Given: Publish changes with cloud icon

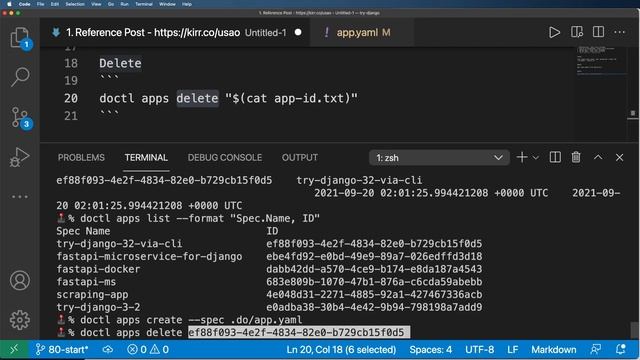Looking at the screenshot, I should pyautogui.click(x=108, y=349).
